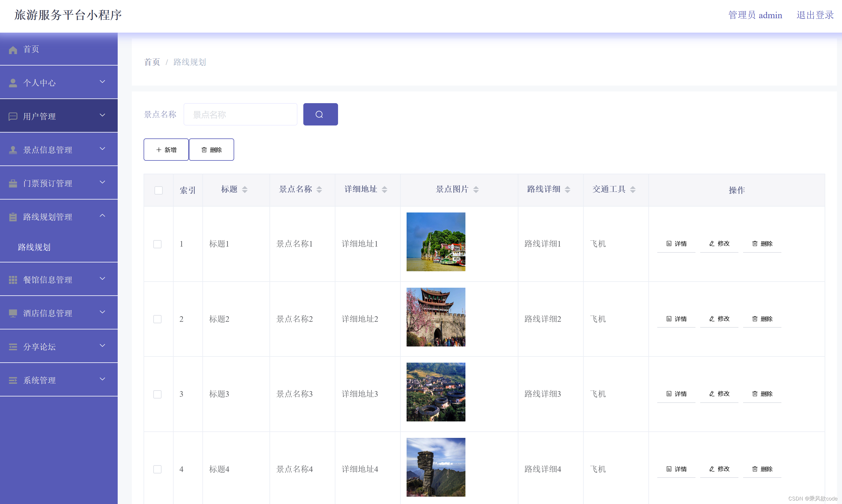
Task: Open the 路线规划 submenu item
Action: coord(34,247)
